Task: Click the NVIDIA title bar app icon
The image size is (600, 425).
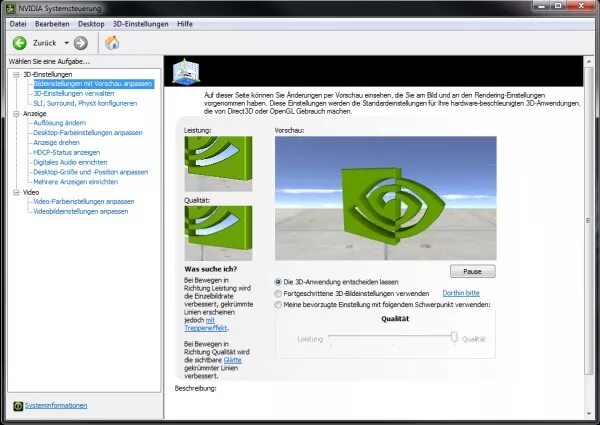Action: click(x=11, y=8)
